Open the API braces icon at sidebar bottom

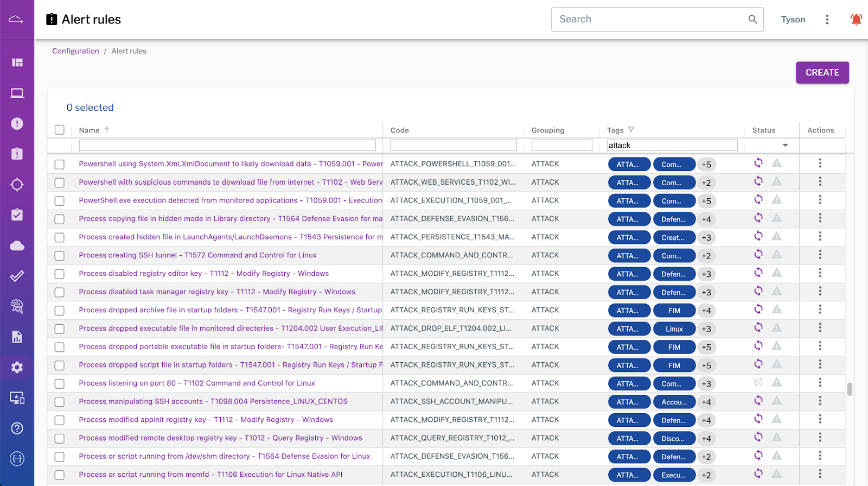click(x=17, y=459)
